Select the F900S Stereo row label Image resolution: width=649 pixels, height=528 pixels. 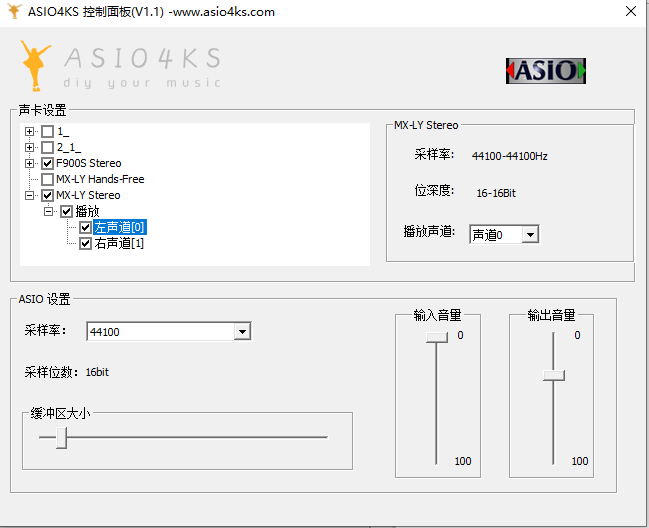(x=89, y=163)
